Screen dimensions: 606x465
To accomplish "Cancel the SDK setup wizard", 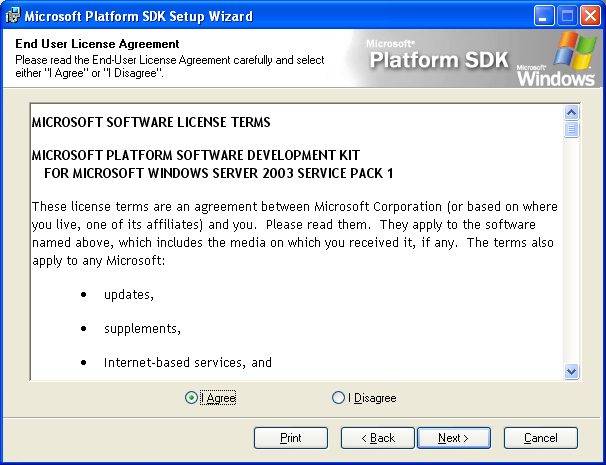I will click(x=541, y=438).
